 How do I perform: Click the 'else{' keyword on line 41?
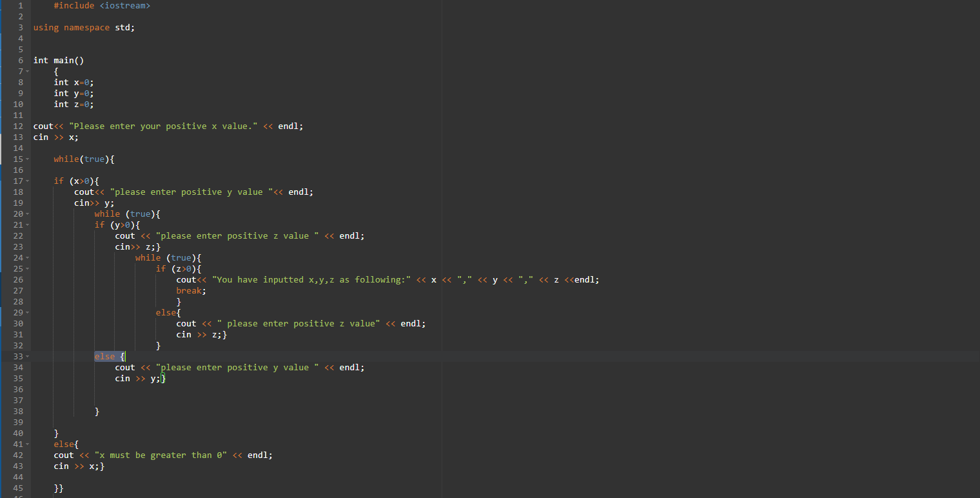tap(66, 444)
